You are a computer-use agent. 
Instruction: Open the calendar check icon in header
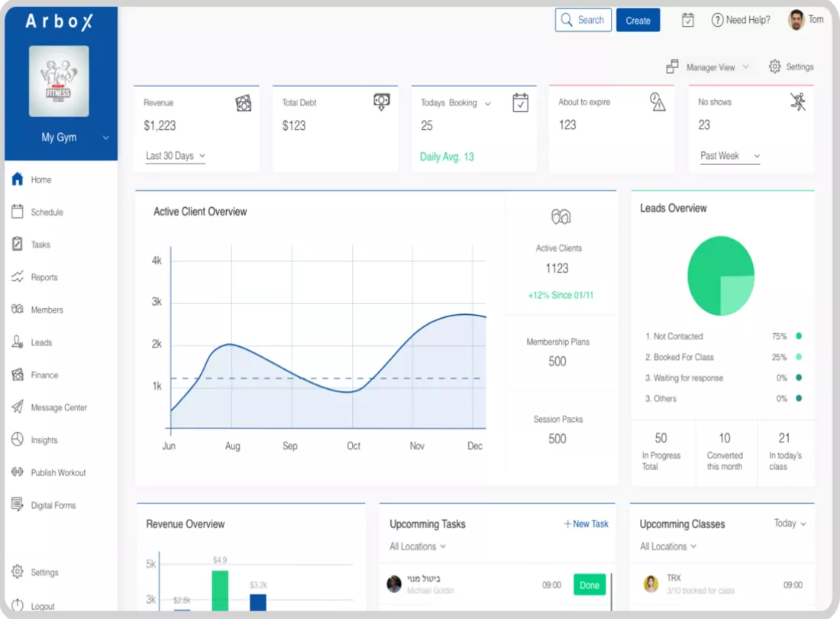point(688,21)
